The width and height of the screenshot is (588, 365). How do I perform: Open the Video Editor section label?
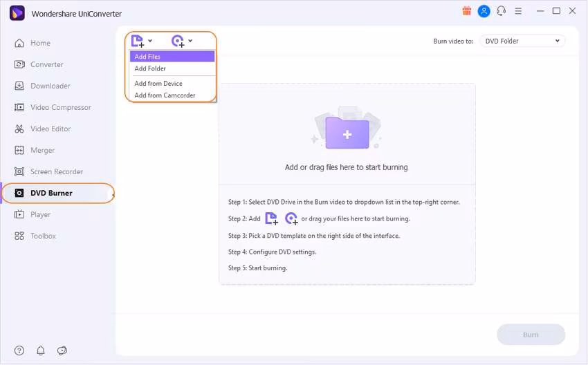[50, 129]
